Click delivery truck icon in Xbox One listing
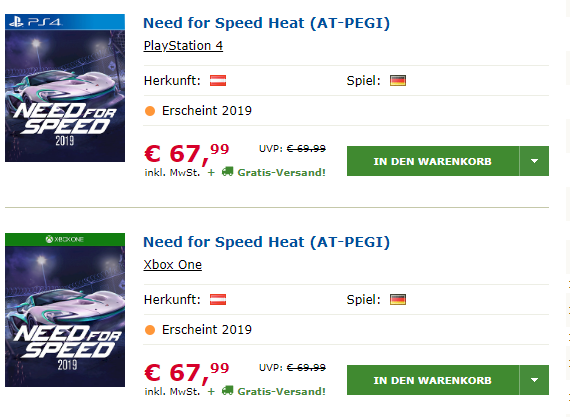The width and height of the screenshot is (576, 419). coord(227,390)
